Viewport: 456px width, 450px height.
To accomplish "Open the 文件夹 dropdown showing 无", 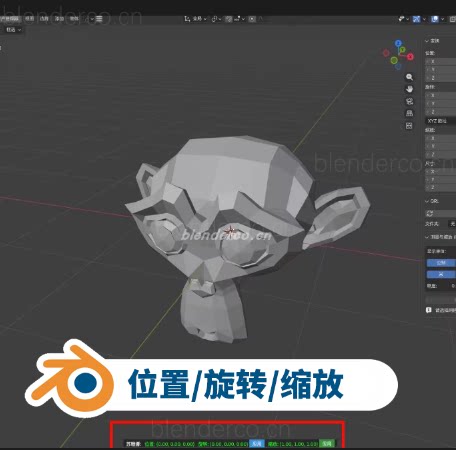I will 452,224.
